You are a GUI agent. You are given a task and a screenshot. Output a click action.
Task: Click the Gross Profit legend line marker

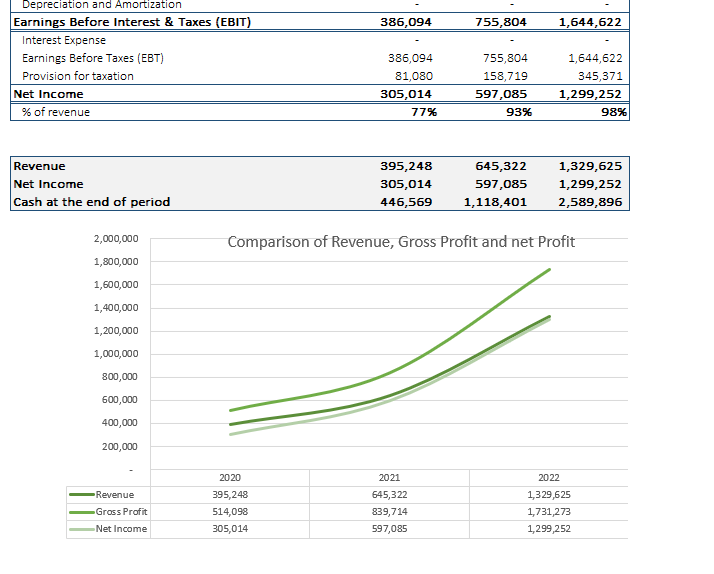click(82, 512)
